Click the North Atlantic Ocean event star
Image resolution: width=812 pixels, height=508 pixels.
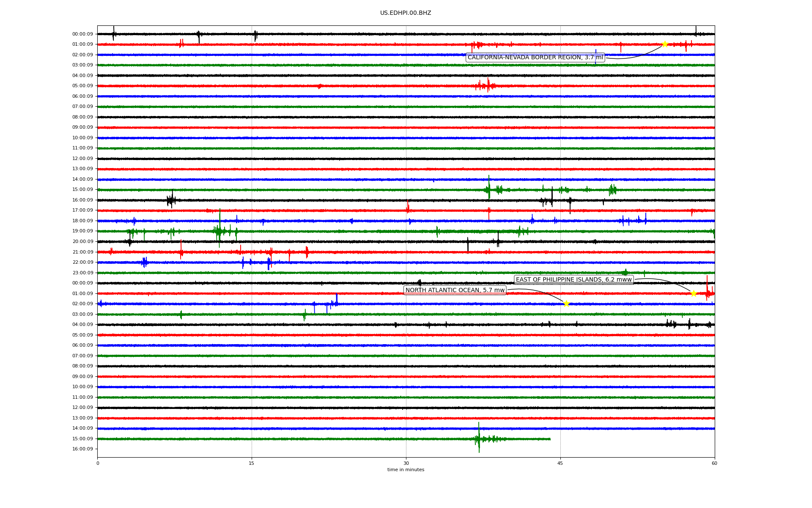pyautogui.click(x=566, y=304)
